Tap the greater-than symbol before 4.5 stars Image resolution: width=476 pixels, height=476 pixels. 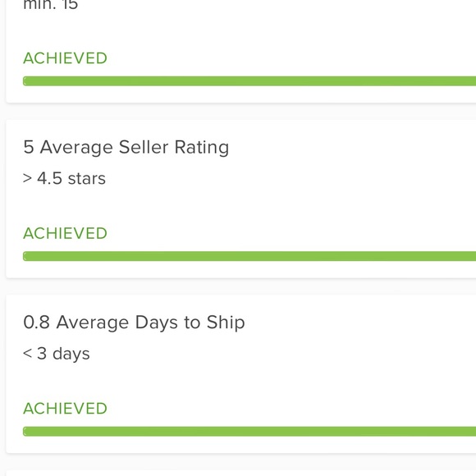click(x=27, y=179)
